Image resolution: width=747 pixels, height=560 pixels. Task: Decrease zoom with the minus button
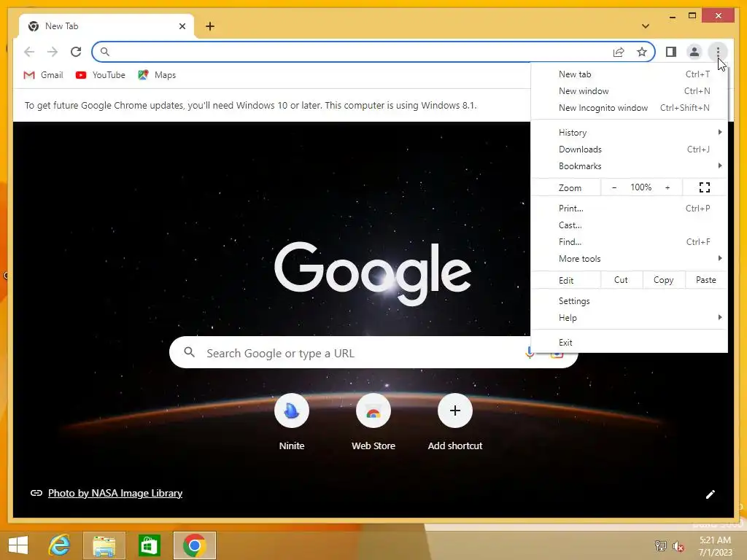[614, 187]
